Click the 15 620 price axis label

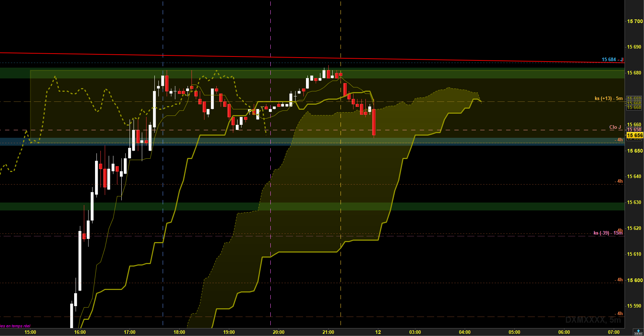(634, 228)
